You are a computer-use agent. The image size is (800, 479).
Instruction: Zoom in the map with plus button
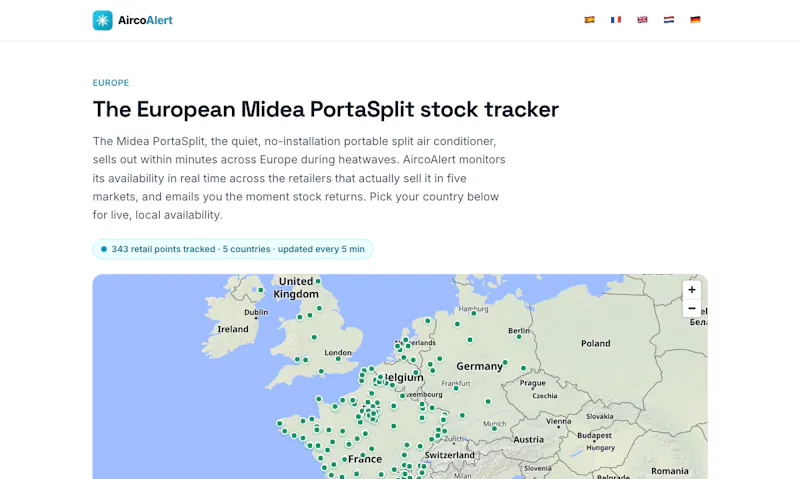pos(691,290)
